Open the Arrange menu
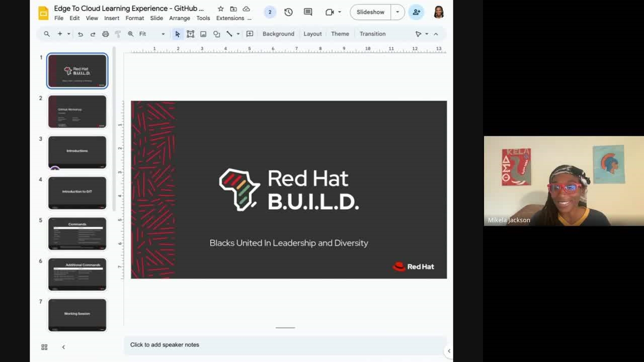The height and width of the screenshot is (362, 644). 180,18
